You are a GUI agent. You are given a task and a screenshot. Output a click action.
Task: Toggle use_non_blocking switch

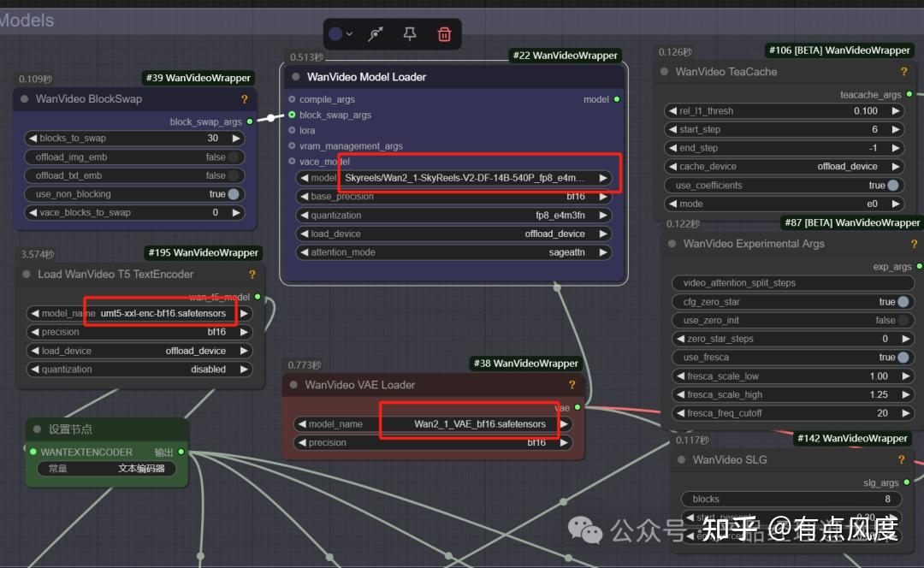tap(234, 194)
